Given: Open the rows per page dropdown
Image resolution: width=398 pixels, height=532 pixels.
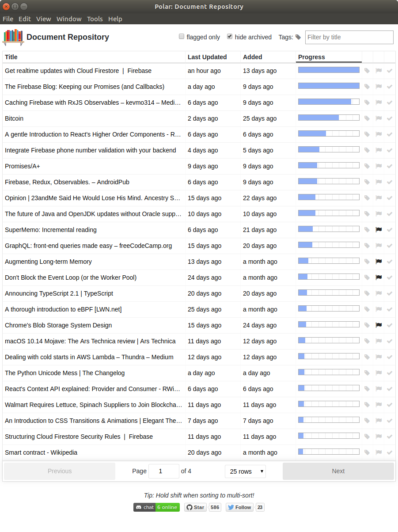Looking at the screenshot, I should [245, 471].
